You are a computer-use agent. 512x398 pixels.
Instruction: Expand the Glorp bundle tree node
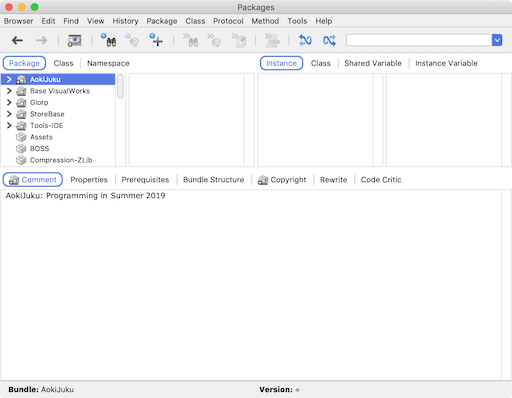click(9, 102)
